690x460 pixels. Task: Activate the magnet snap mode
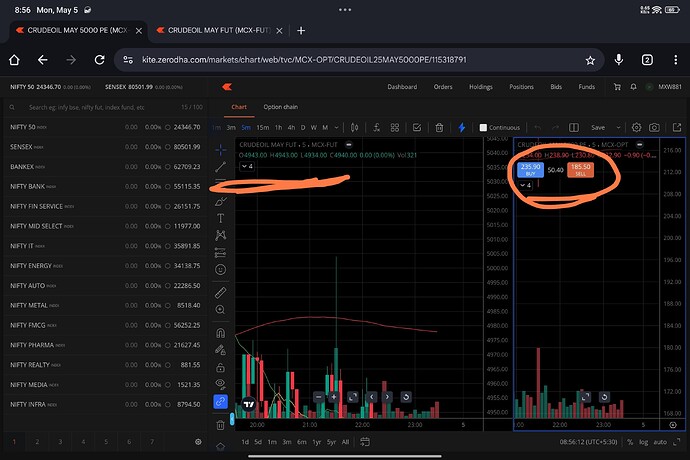point(220,334)
